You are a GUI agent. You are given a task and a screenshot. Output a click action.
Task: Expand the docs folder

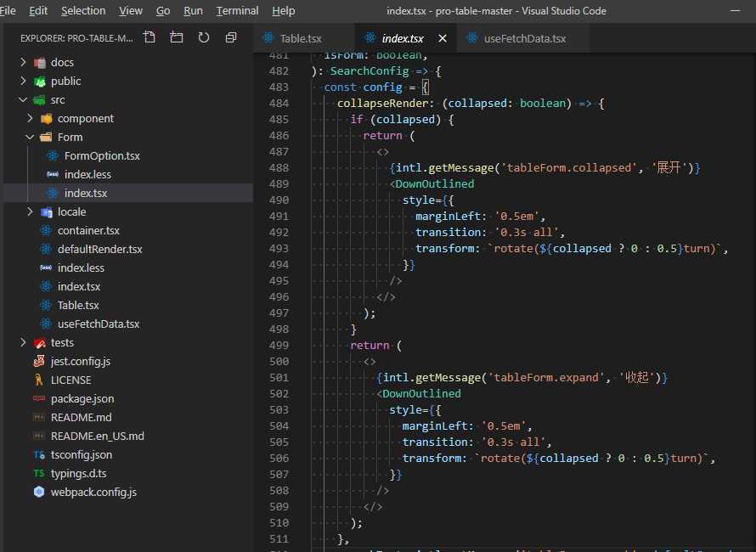click(24, 62)
